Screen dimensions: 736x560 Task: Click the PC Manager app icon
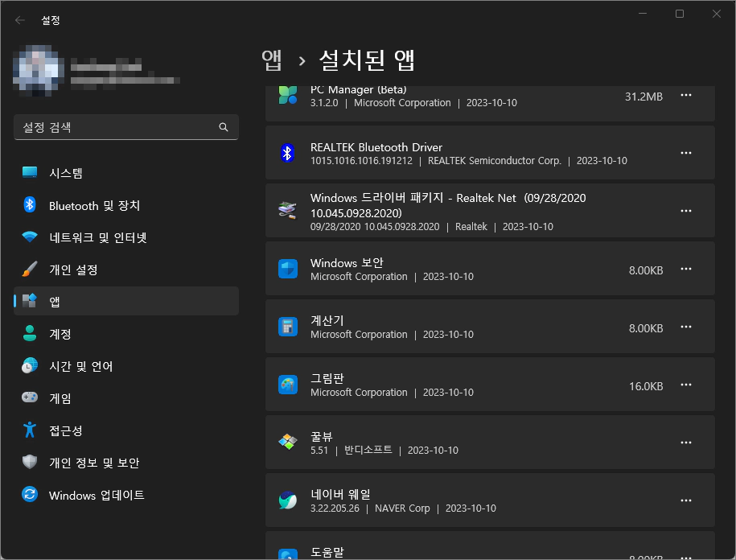(288, 95)
